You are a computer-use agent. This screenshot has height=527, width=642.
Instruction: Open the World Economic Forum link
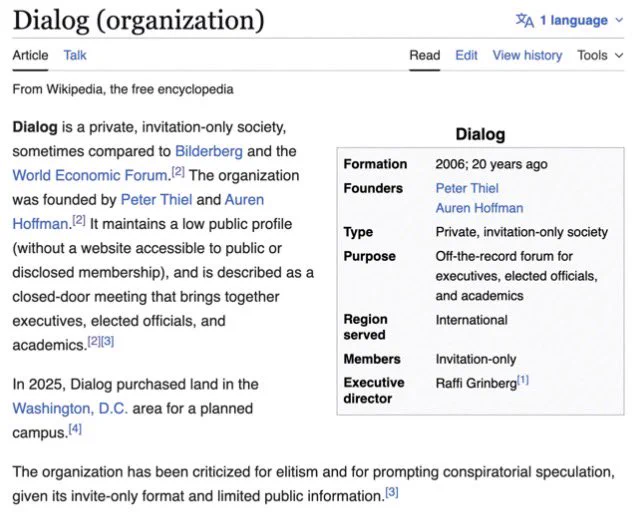click(x=90, y=175)
